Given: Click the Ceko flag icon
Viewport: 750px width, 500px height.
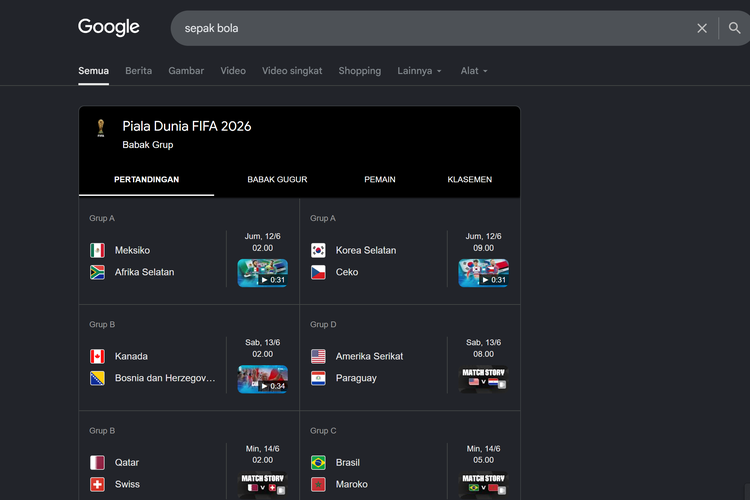Looking at the screenshot, I should pyautogui.click(x=319, y=272).
